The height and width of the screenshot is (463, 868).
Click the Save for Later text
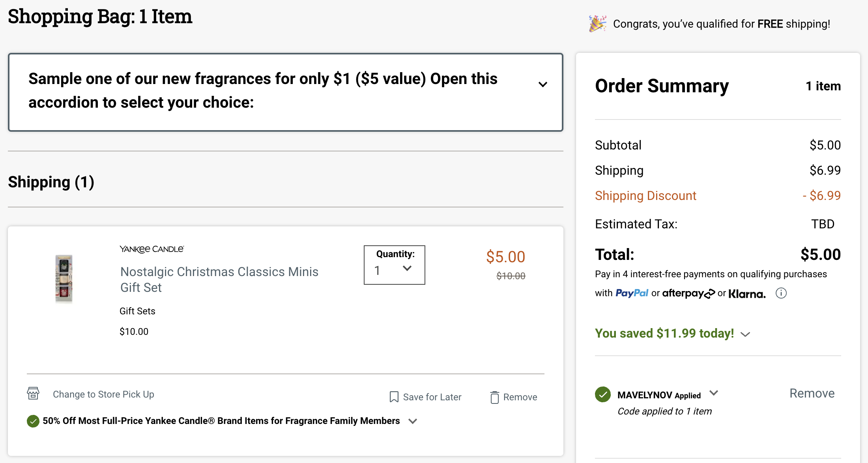click(432, 397)
